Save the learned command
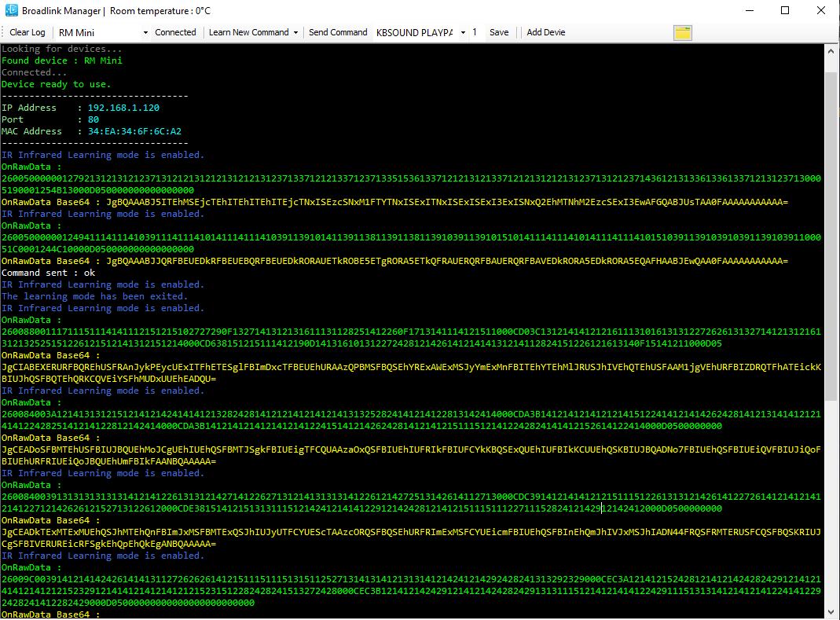Image resolution: width=840 pixels, height=620 pixels. coord(499,32)
